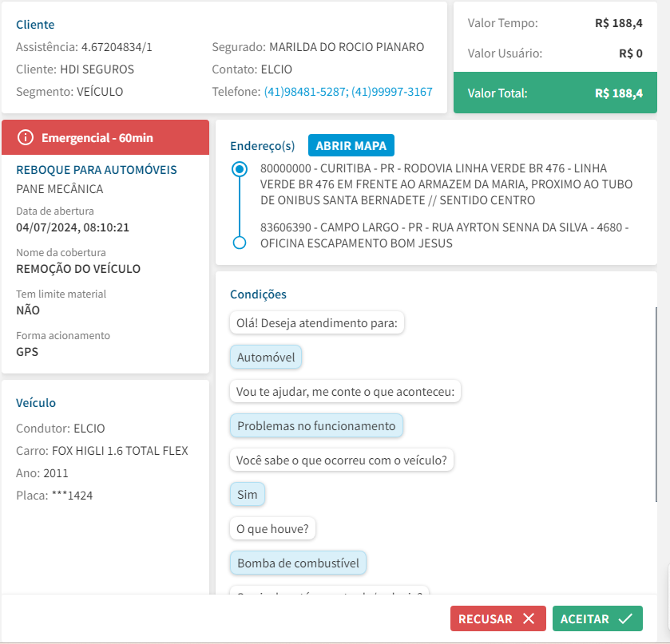Click the RECUSAR label to decline the service
This screenshot has width=670, height=644.
[485, 618]
